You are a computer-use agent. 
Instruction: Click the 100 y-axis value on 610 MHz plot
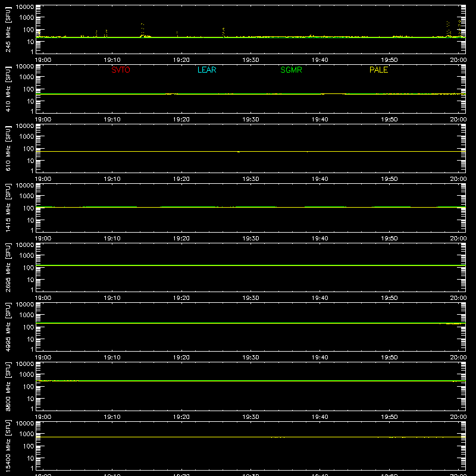[x=29, y=148]
